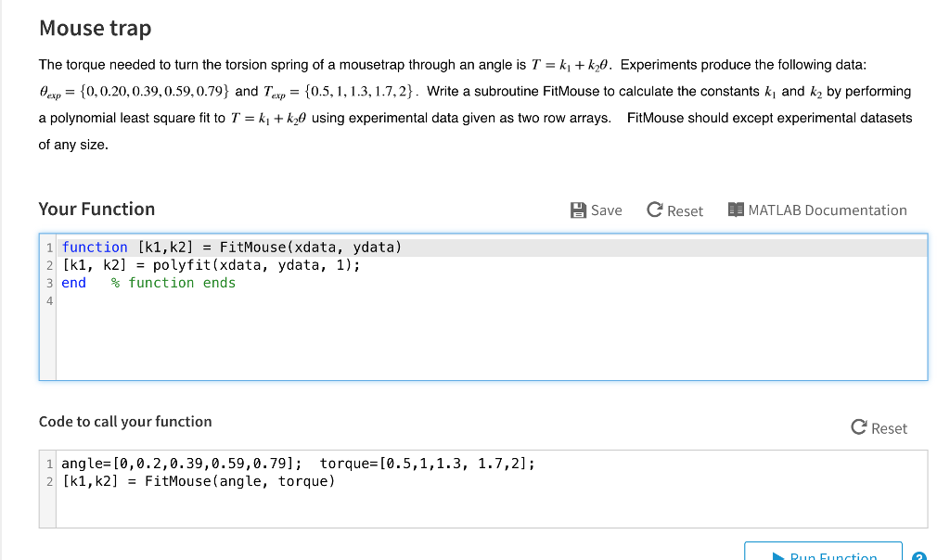Click empty line 4 in function editor

coord(278,300)
